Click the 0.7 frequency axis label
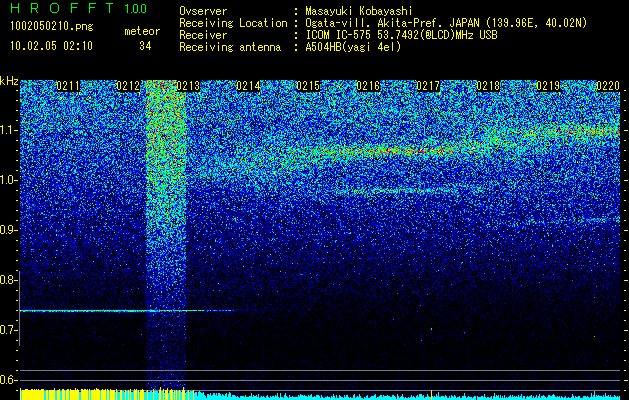 (8, 330)
